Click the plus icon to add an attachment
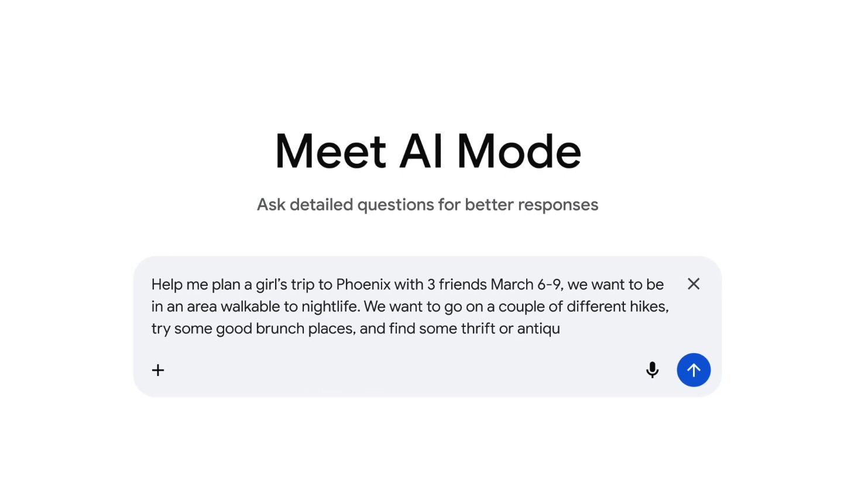The image size is (858, 504). (x=158, y=370)
